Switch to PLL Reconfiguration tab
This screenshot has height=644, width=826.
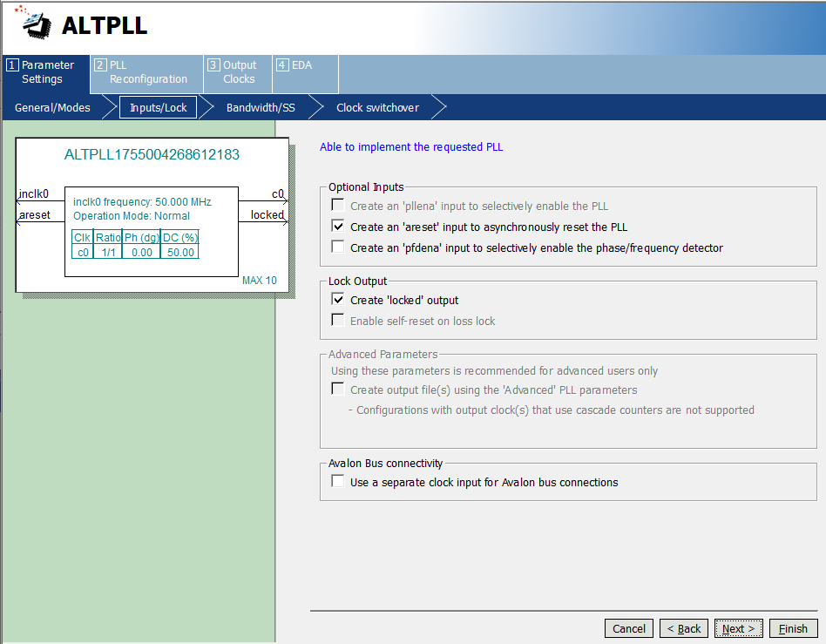[x=146, y=72]
